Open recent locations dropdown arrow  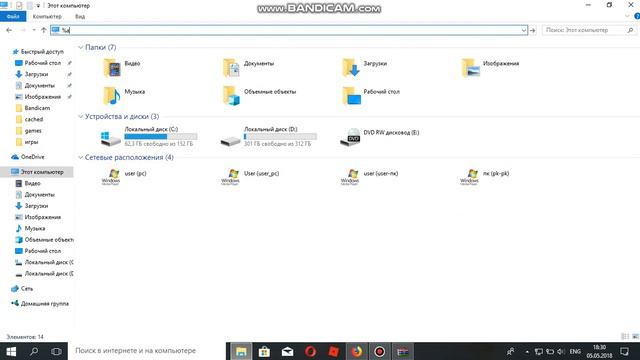[33, 30]
